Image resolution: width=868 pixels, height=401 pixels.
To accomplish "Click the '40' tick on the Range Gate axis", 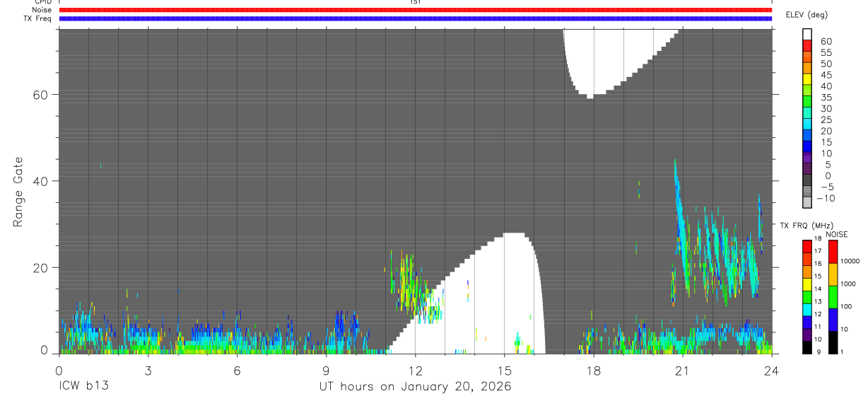I will (40, 181).
